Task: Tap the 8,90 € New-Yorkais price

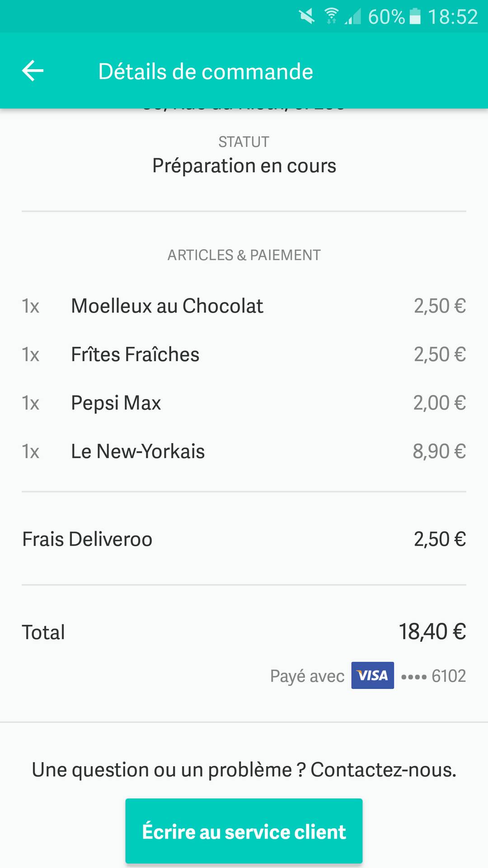Action: pyautogui.click(x=439, y=451)
